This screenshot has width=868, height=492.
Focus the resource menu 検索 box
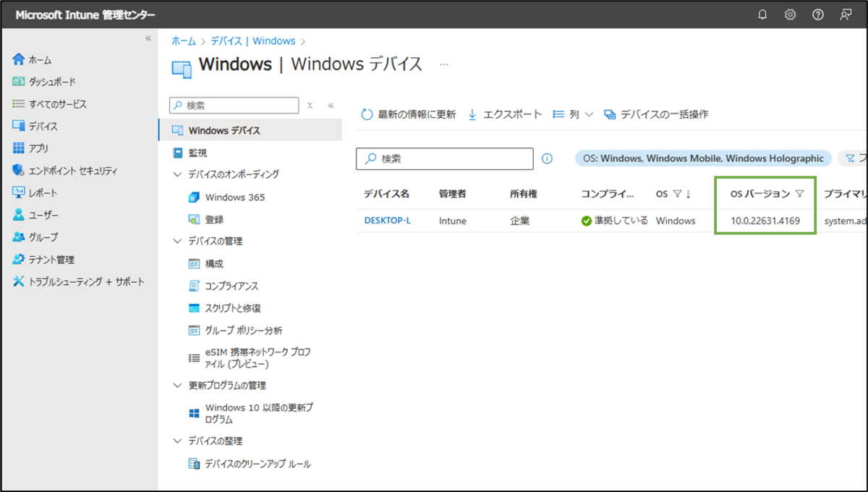coord(234,106)
